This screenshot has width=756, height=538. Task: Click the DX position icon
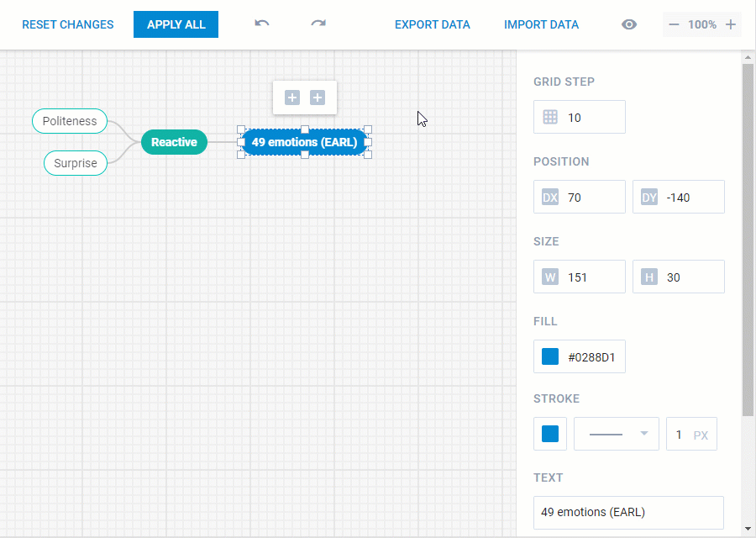pos(550,198)
